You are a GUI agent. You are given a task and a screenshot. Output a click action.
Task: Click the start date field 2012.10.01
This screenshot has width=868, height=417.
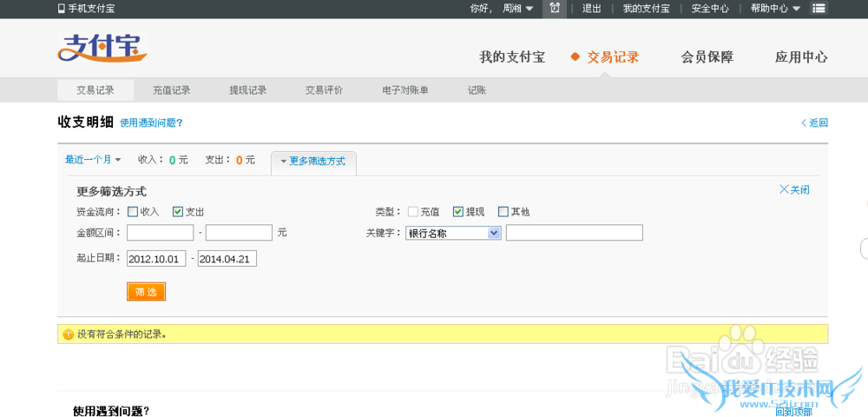coord(156,259)
